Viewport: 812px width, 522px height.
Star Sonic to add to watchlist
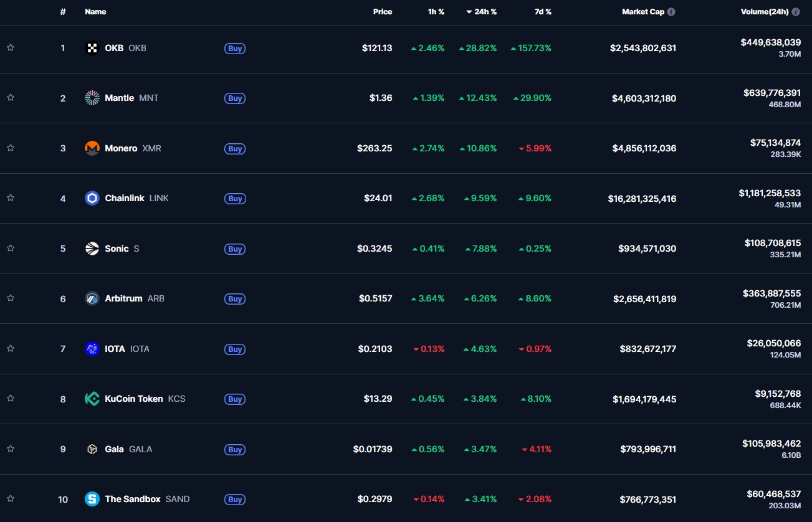coord(11,248)
